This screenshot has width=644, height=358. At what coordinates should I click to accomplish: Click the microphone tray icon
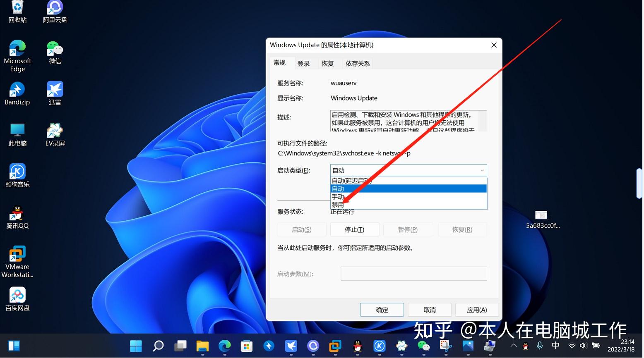[x=540, y=346]
